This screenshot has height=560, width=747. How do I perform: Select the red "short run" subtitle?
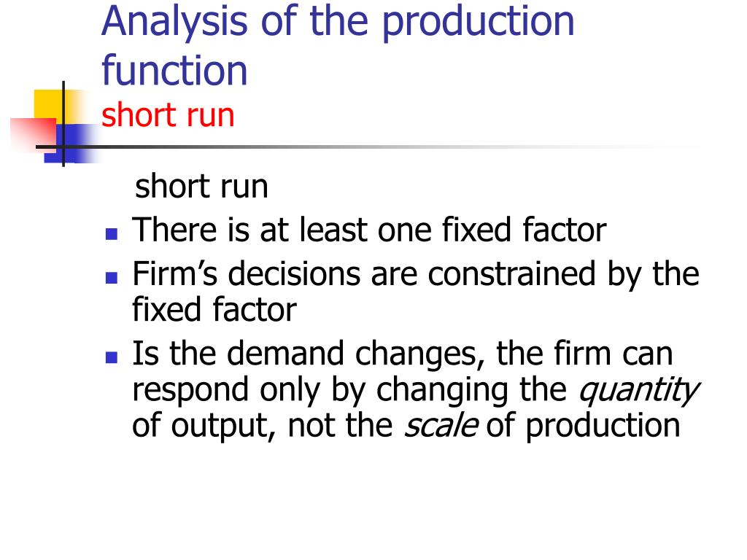[168, 115]
